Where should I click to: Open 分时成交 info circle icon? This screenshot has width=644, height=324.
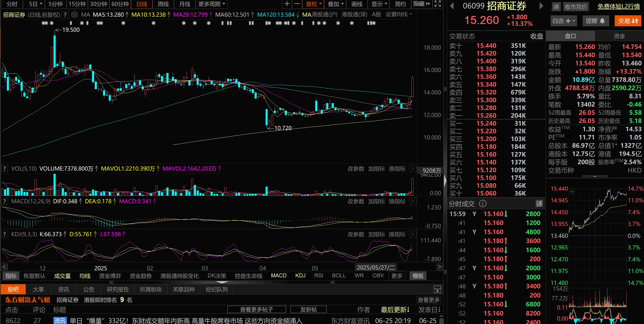pos(483,204)
